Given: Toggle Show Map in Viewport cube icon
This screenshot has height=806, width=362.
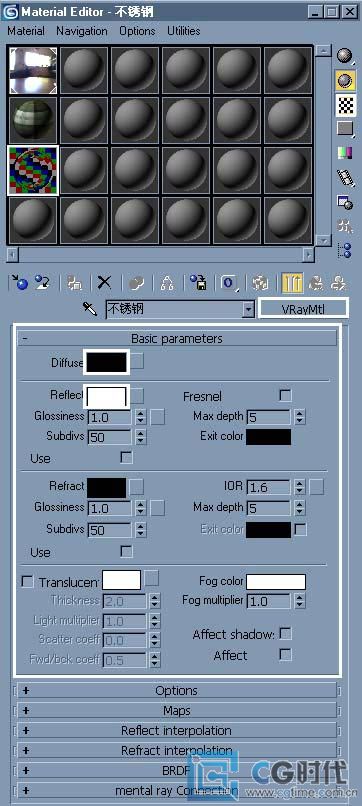Looking at the screenshot, I should (x=260, y=283).
